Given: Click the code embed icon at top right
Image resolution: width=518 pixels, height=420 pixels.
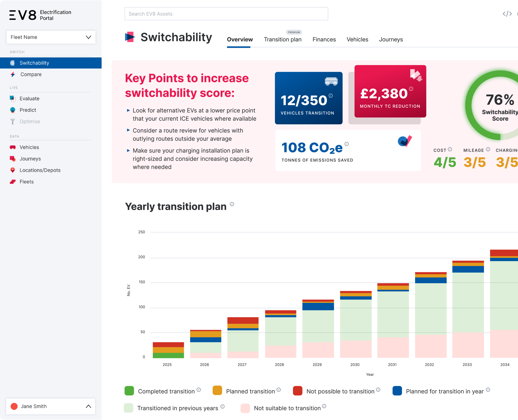Looking at the screenshot, I should 507,14.
